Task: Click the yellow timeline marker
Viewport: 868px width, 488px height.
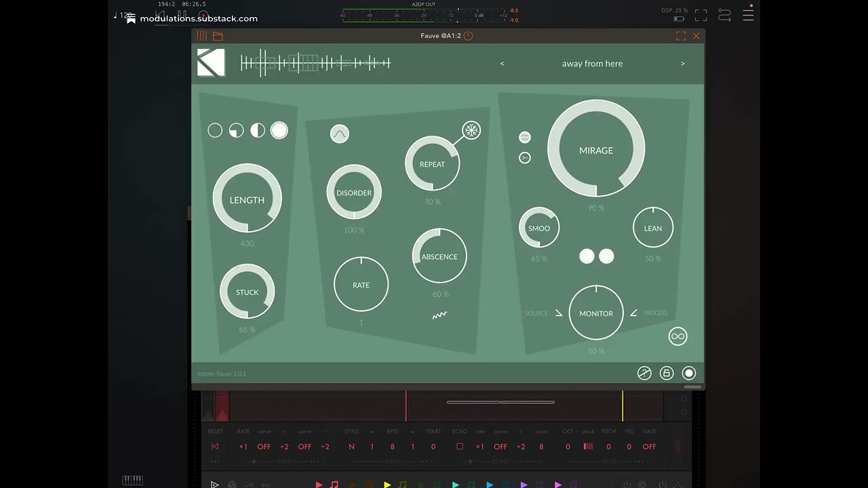Action: point(623,406)
